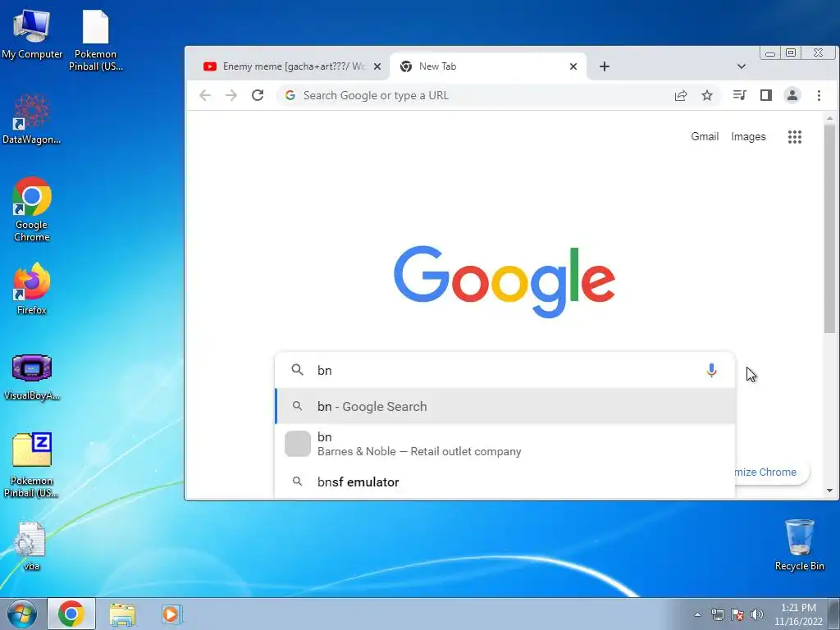Screen dimensions: 840x630
Task: Click the Customize Chrome button
Action: tap(771, 472)
